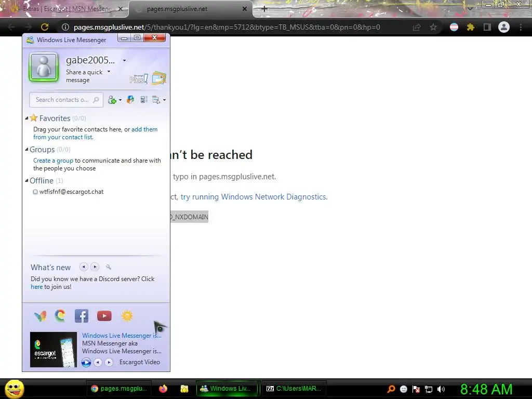Image resolution: width=532 pixels, height=399 pixels.
Task: Open What's new options wrench icon
Action: (108, 267)
